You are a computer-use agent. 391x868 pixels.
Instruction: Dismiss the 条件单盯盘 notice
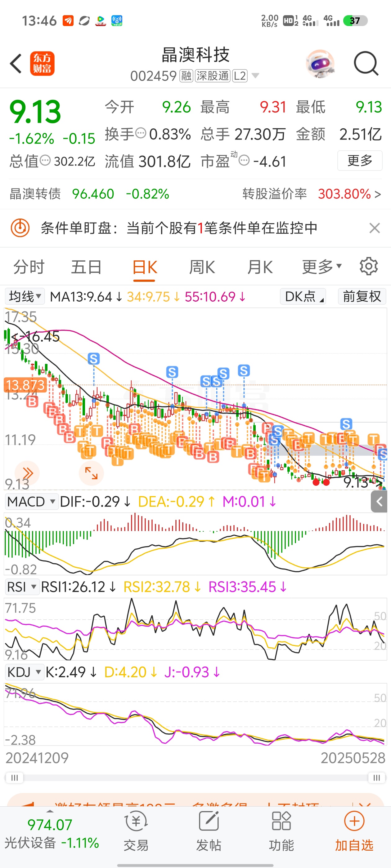coord(375,228)
